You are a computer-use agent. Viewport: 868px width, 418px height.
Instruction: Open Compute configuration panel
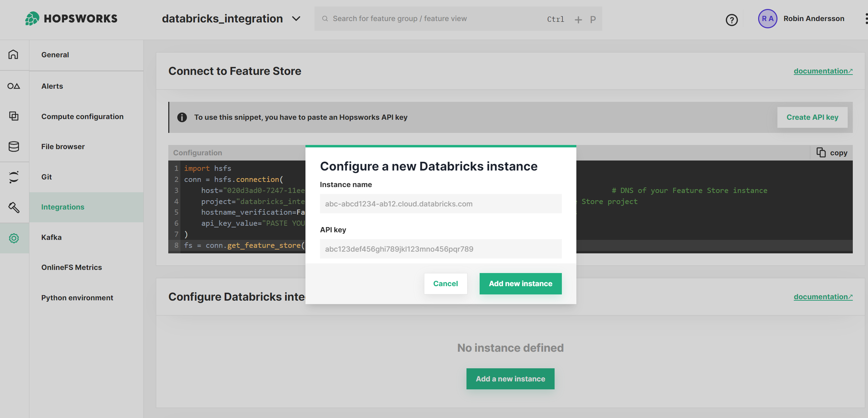click(x=82, y=116)
